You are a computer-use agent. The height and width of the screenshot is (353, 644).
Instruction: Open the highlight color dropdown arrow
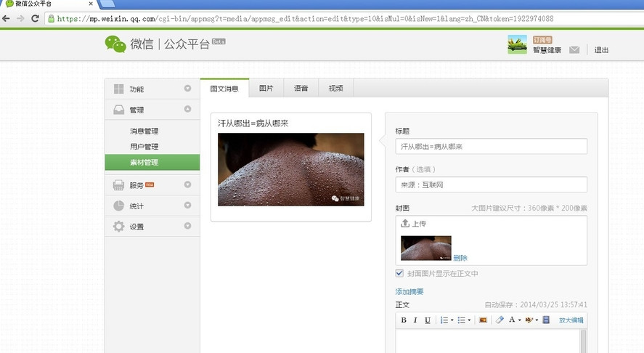coord(537,320)
